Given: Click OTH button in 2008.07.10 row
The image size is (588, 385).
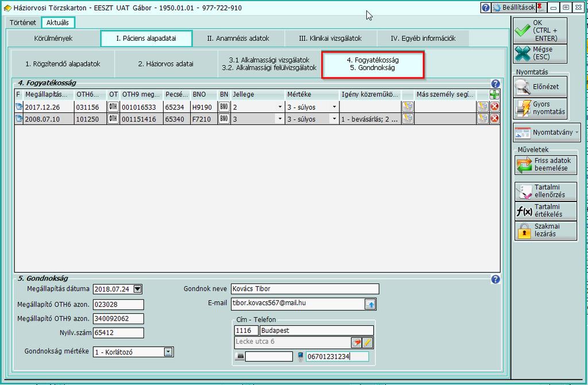Looking at the screenshot, I should tap(113, 119).
